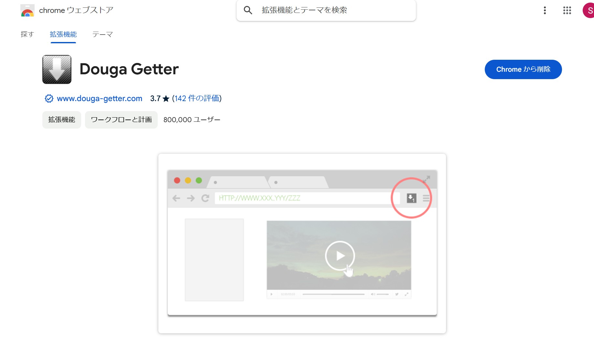Click the Chrome から削除 button
594x364 pixels.
[x=523, y=69]
